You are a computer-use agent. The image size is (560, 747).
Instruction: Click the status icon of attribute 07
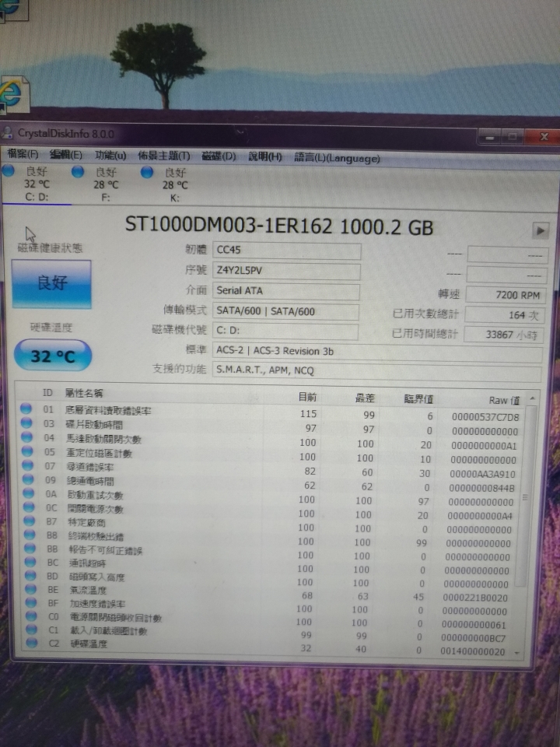[x=28, y=465]
